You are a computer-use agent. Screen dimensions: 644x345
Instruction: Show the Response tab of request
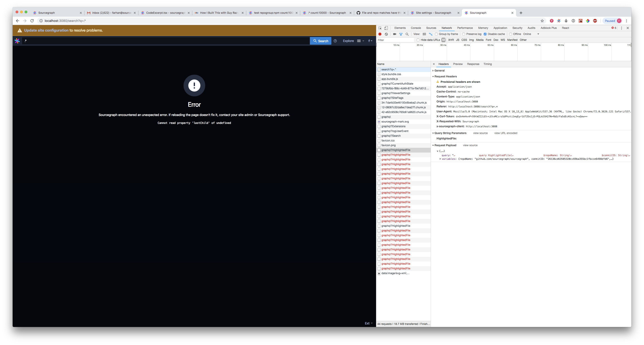click(x=473, y=64)
